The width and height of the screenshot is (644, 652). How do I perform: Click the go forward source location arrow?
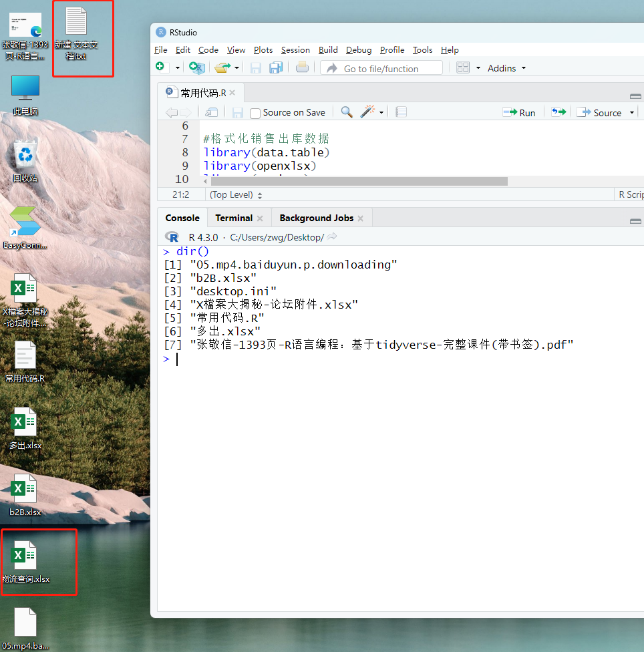click(186, 112)
